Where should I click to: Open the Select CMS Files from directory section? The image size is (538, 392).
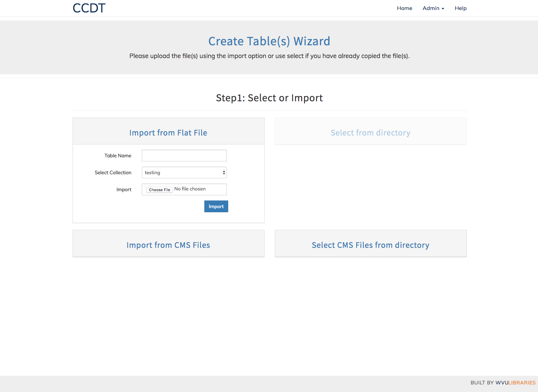click(370, 245)
